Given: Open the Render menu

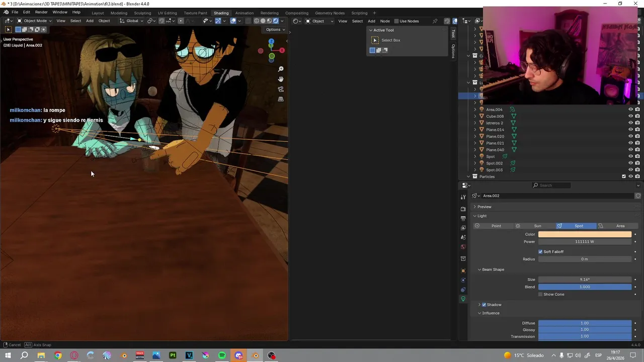Looking at the screenshot, I should [41, 12].
